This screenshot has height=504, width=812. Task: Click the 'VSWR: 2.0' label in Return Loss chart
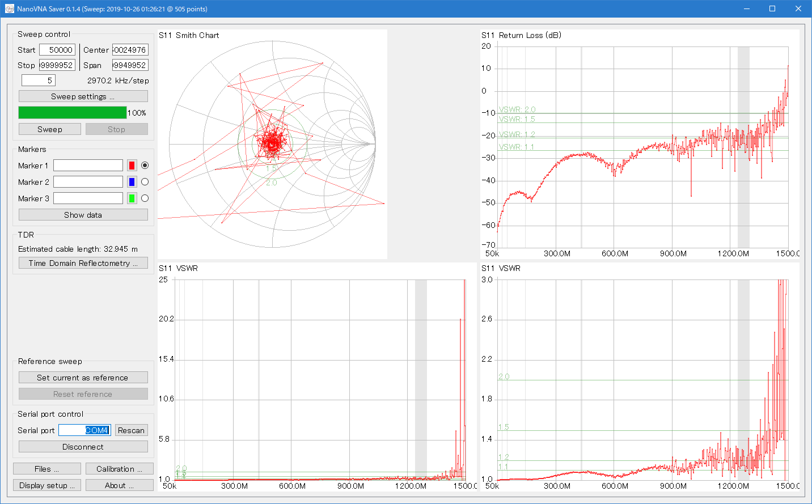[x=517, y=109]
